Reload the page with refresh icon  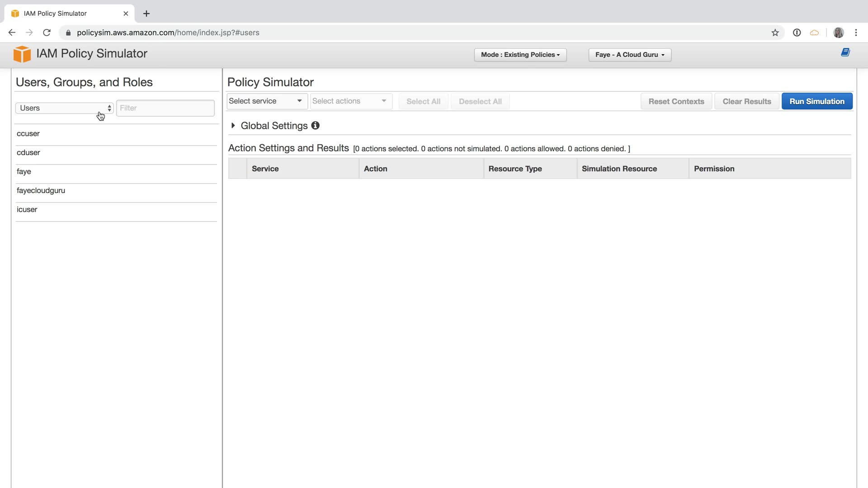[x=47, y=33]
